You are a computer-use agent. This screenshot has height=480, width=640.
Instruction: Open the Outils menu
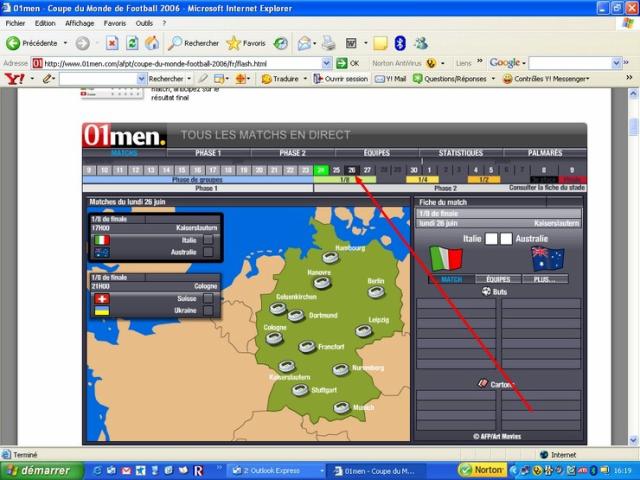pyautogui.click(x=144, y=23)
